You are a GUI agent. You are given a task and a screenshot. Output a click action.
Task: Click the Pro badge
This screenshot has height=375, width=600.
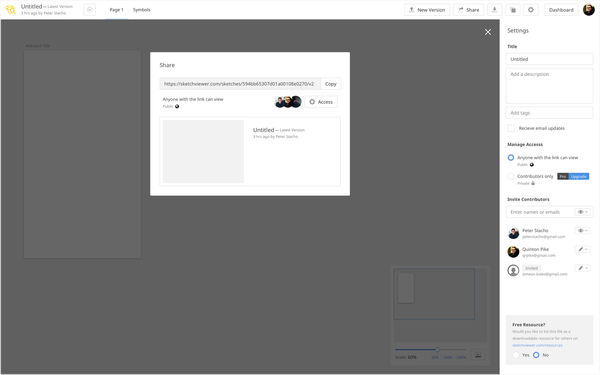point(563,176)
